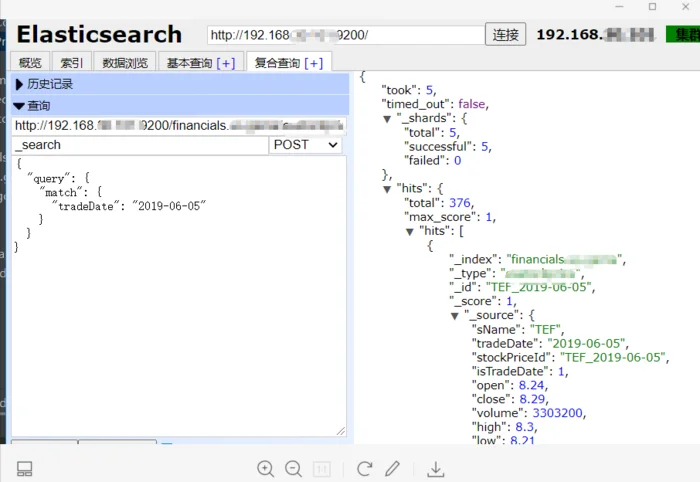Focus the cluster address field next to 连接
This screenshot has width=700, height=482.
(x=346, y=35)
